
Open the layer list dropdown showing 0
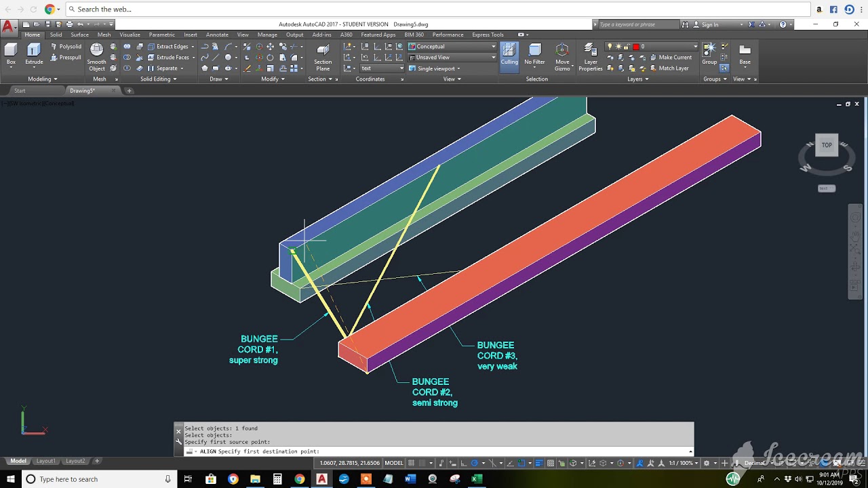click(x=652, y=47)
